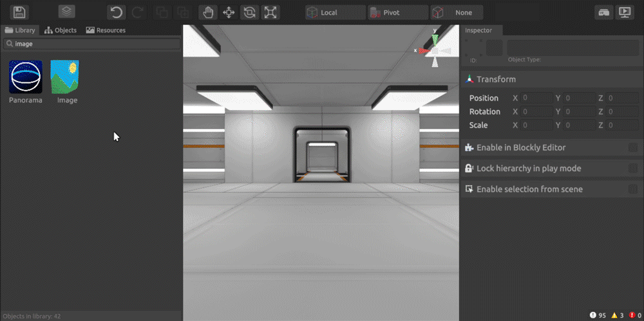Toggle Lock hierarchy in play mode
644x321 pixels.
(632, 169)
